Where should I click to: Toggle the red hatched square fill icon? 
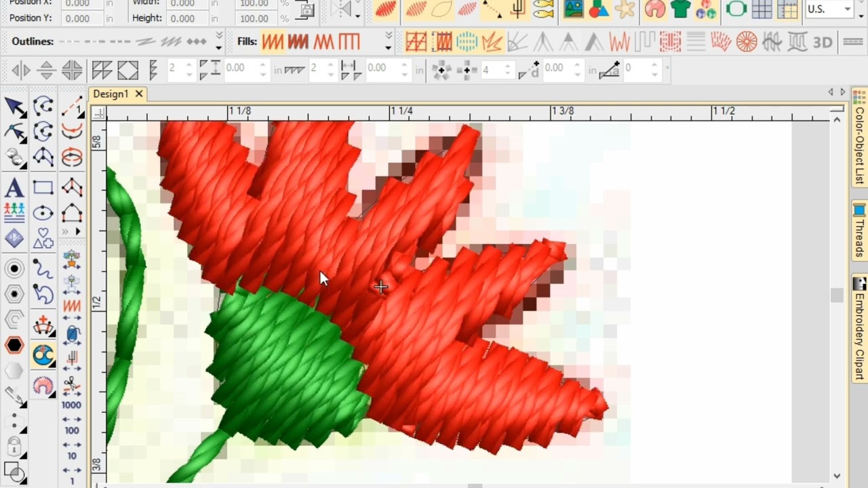(416, 42)
